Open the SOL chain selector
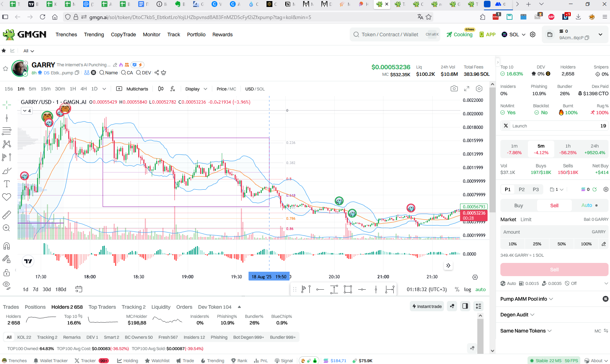 pyautogui.click(x=514, y=34)
